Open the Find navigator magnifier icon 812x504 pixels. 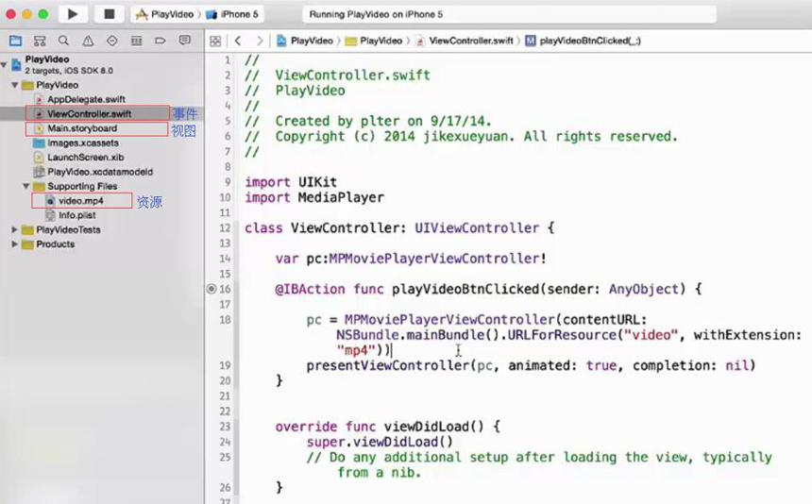coord(63,41)
